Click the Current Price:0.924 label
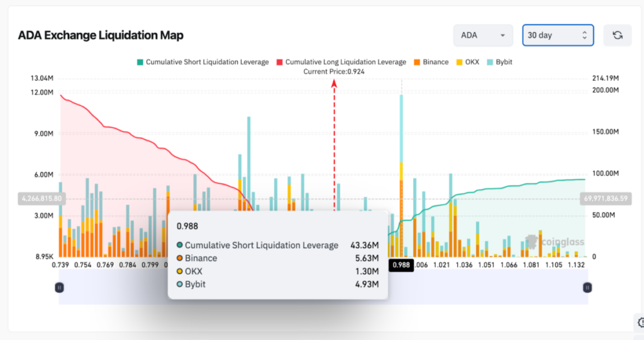The image size is (644, 340). point(334,71)
